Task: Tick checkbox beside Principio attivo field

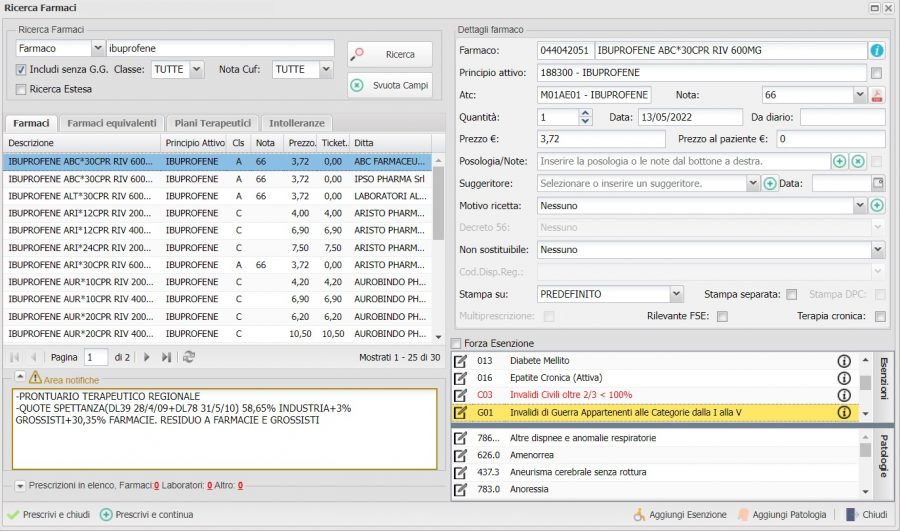Action: [876, 73]
